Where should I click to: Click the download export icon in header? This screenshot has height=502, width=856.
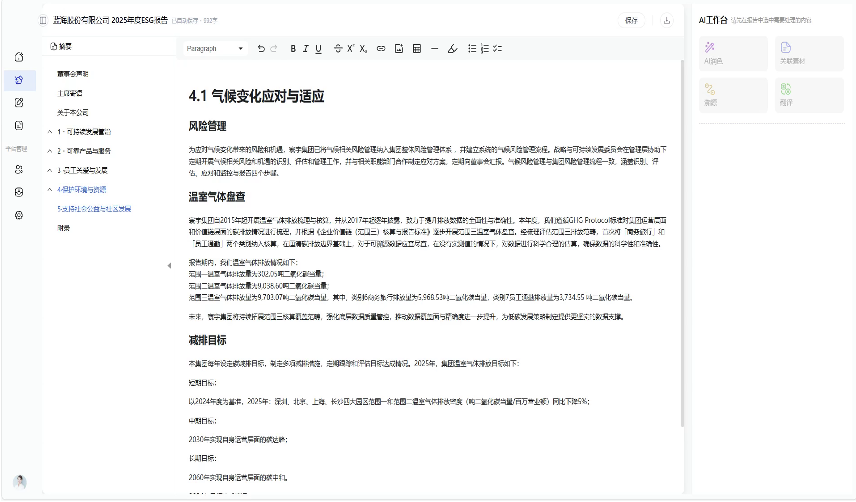[667, 20]
